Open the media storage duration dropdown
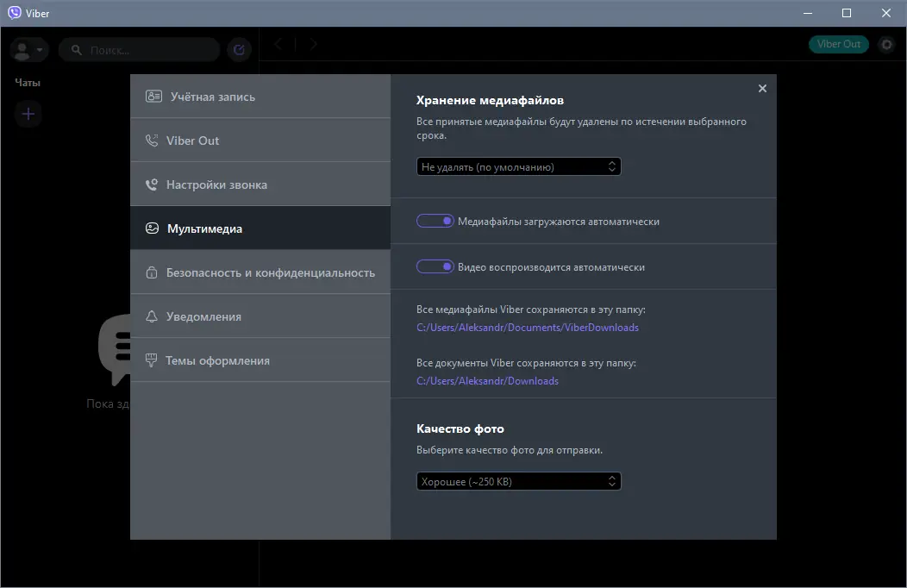The image size is (907, 588). pos(518,166)
